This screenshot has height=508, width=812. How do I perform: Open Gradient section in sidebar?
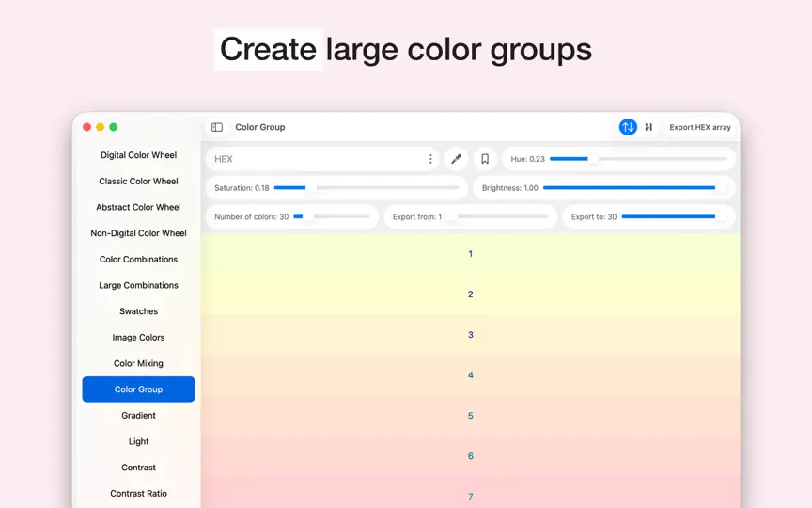coord(138,415)
